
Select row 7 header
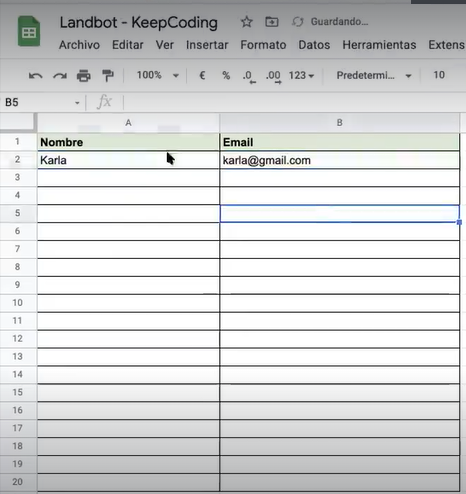coord(18,249)
